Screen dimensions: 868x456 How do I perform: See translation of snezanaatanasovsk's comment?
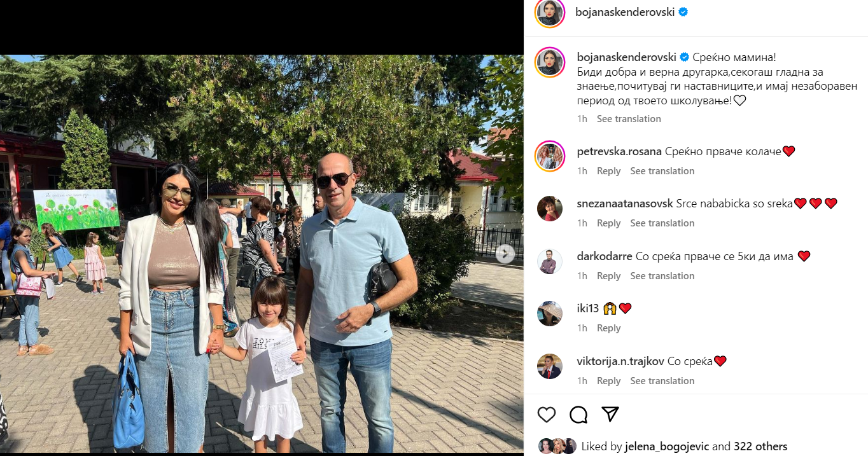(662, 223)
